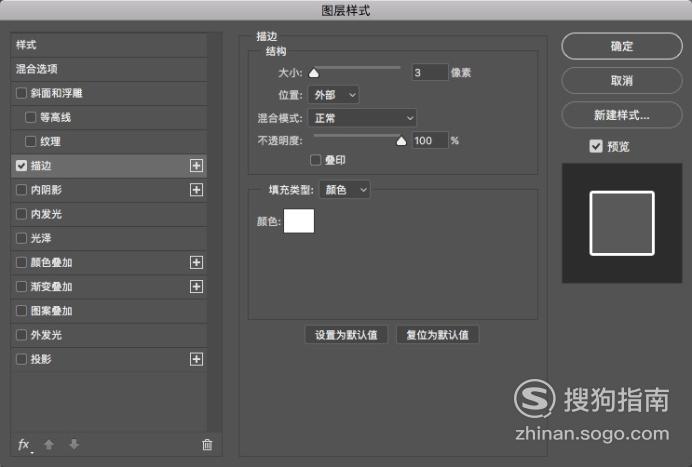Image resolution: width=692 pixels, height=467 pixels.
Task: Click the 不透明度 input field showing 100
Action: tap(430, 140)
